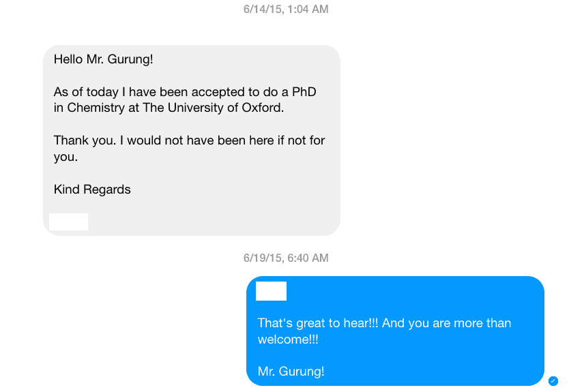Screen dimensions: 569x392
Task: Click 'Thank you. I would not have' line
Action: (134, 140)
